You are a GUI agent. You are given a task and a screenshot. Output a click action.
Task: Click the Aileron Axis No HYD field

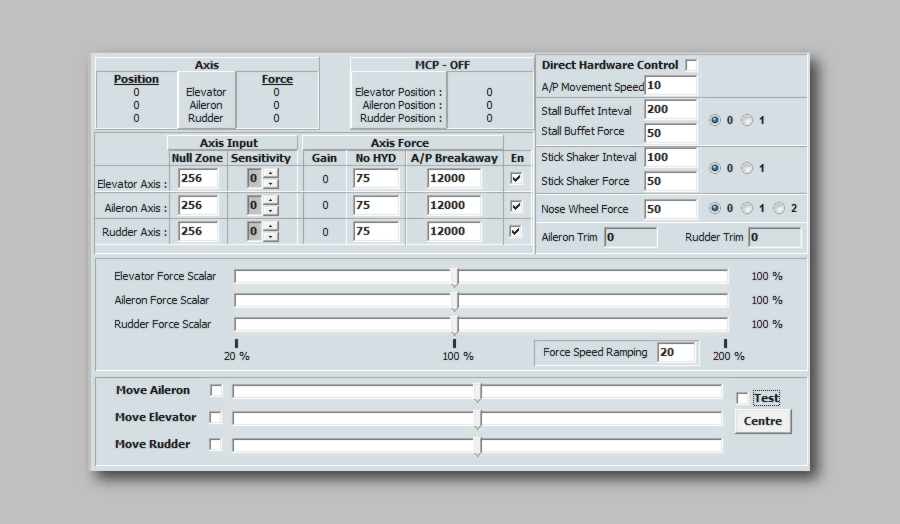click(x=376, y=205)
